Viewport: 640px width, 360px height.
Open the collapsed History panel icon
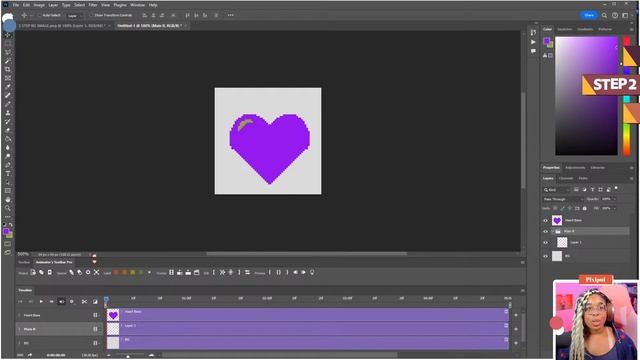pyautogui.click(x=533, y=32)
